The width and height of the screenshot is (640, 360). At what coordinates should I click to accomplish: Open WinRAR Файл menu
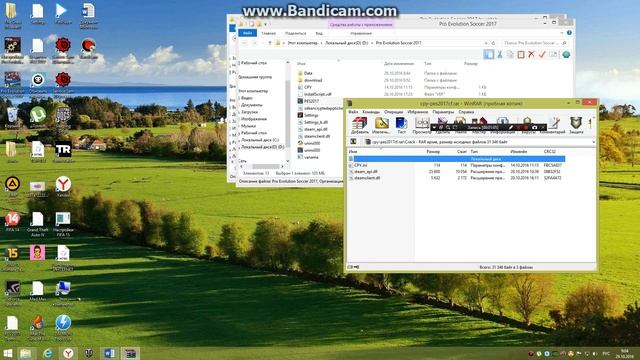pyautogui.click(x=353, y=111)
